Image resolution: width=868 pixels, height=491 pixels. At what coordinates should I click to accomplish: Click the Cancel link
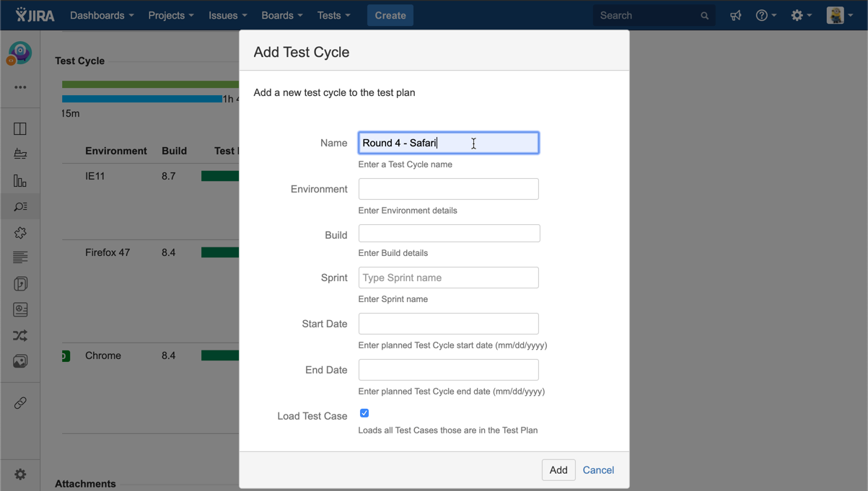[598, 470]
